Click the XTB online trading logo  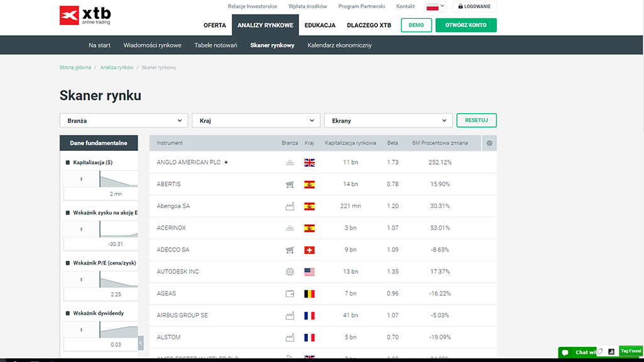coord(85,16)
